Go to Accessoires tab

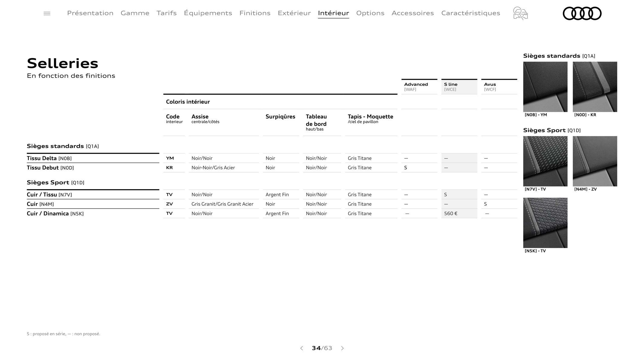click(413, 13)
